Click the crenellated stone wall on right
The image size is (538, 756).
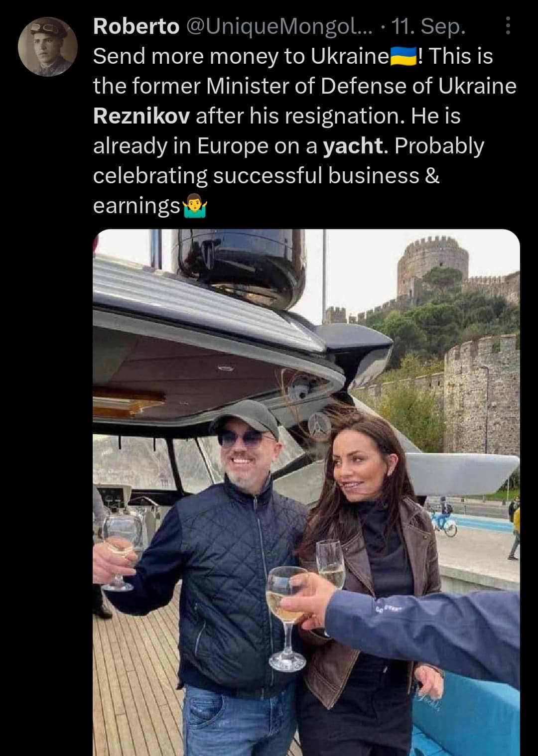click(x=481, y=393)
